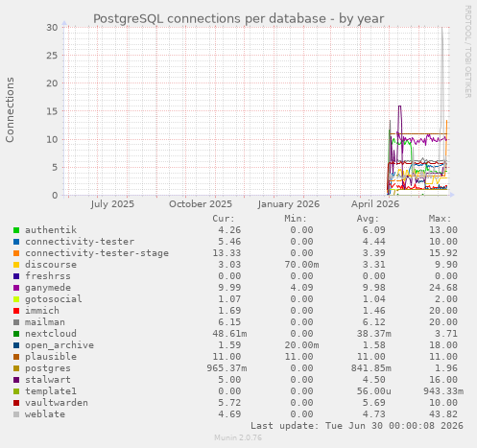Click the October 2025 axis label

pos(201,204)
